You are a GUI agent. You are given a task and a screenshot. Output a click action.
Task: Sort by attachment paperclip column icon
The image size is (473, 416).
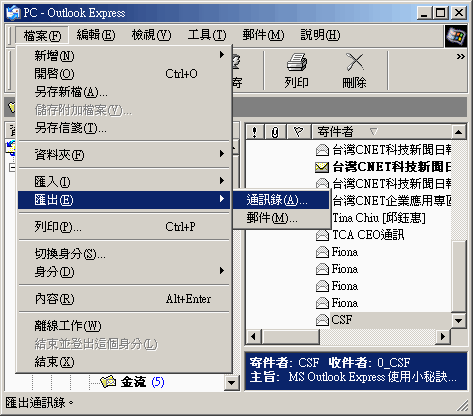click(x=275, y=132)
